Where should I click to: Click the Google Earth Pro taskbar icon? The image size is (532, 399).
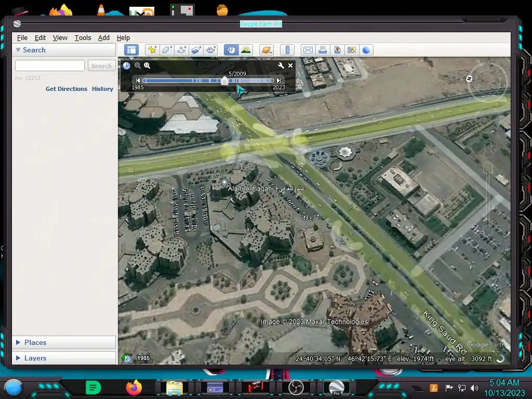337,388
